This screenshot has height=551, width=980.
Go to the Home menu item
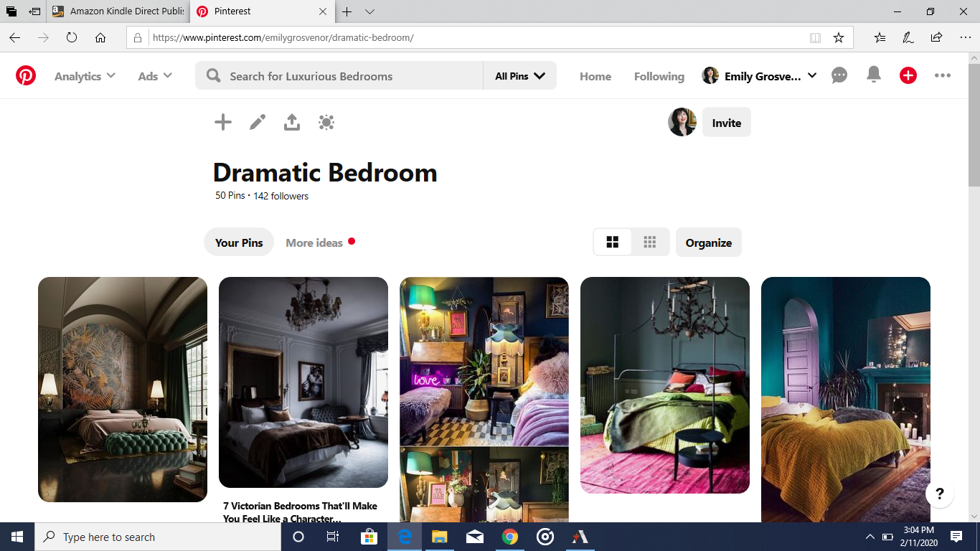click(595, 76)
